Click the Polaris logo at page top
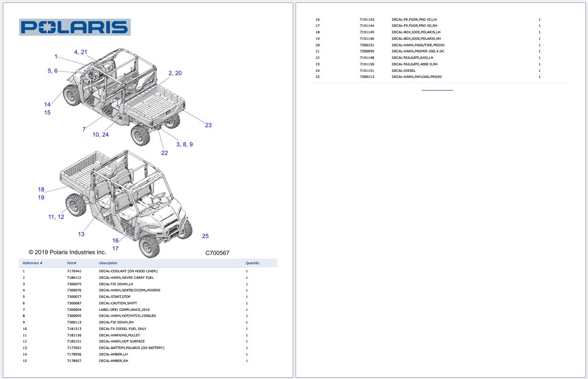This screenshot has width=588, height=379. coord(75,27)
